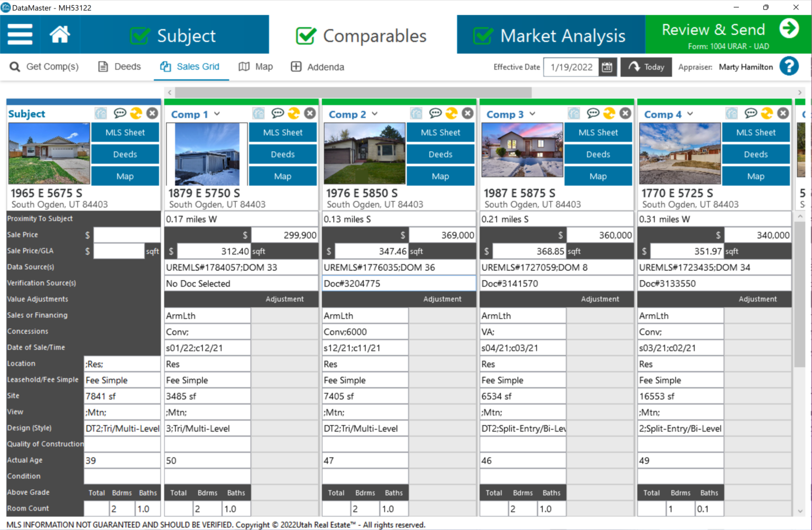Click the blue Help question mark icon

789,66
